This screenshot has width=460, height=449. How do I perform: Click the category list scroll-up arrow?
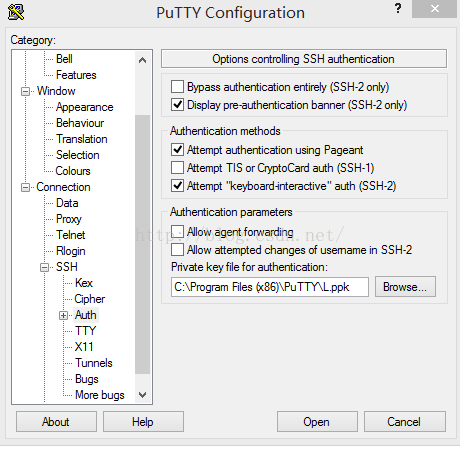point(143,60)
